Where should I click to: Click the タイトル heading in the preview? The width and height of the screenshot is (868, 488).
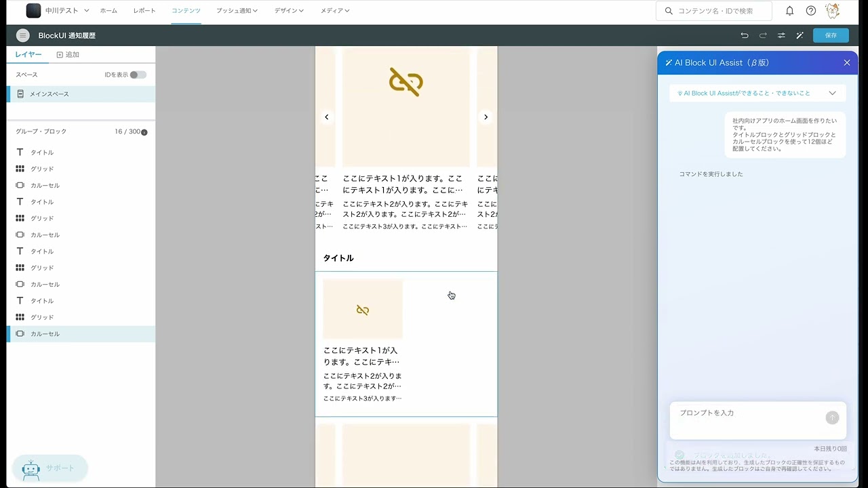coord(338,258)
